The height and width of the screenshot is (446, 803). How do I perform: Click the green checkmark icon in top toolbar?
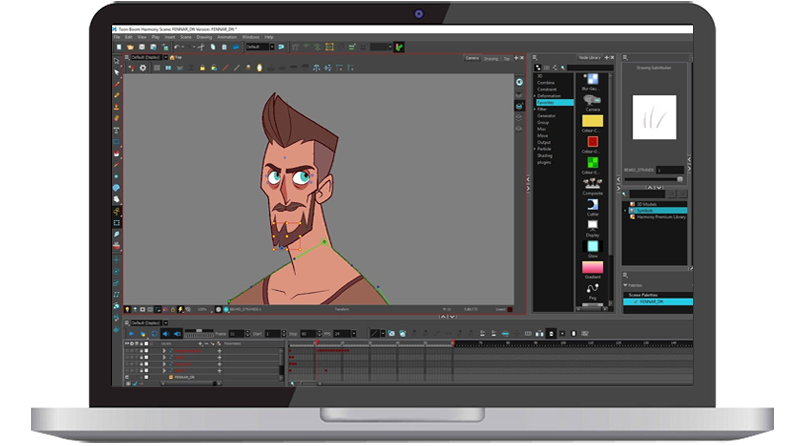[x=399, y=47]
